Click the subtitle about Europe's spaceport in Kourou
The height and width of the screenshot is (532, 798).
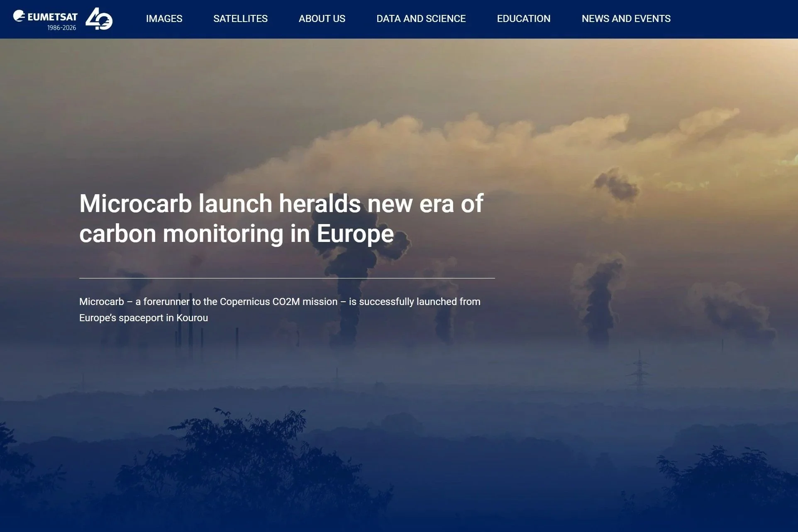144,317
